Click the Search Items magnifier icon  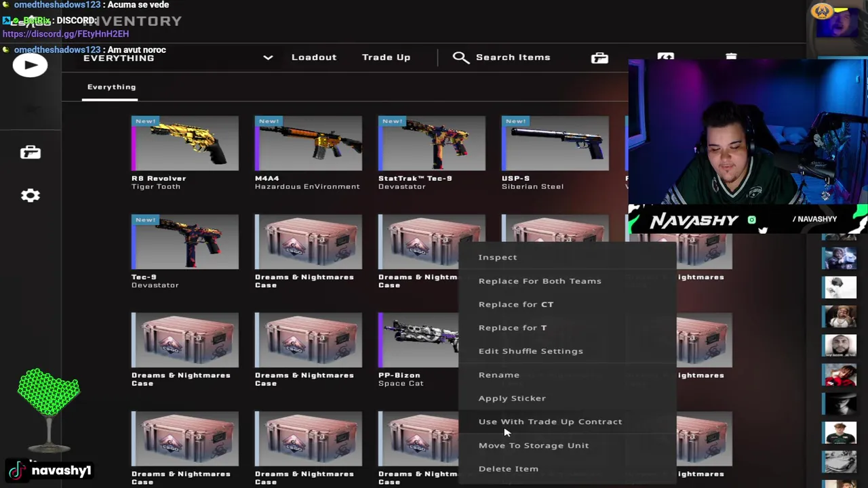461,58
